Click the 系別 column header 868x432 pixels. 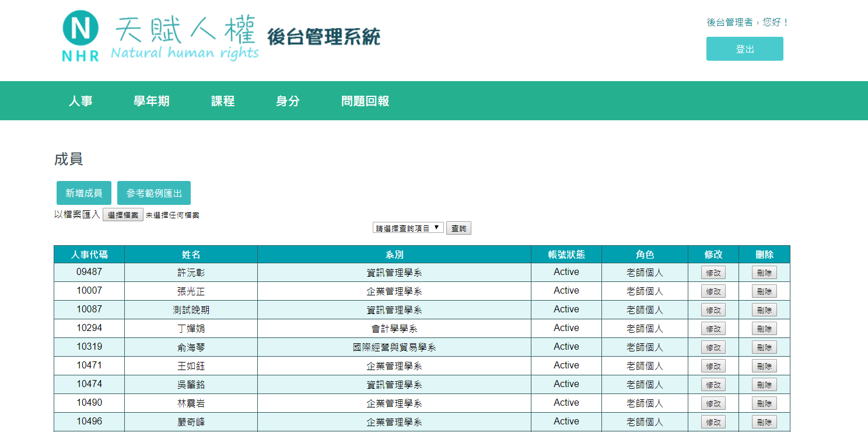(x=394, y=255)
